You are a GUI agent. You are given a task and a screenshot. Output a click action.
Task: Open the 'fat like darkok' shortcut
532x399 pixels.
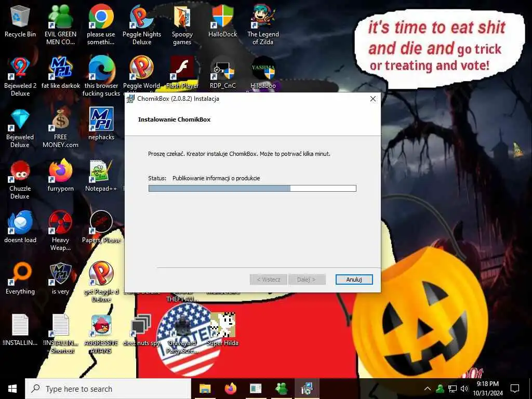(x=60, y=73)
